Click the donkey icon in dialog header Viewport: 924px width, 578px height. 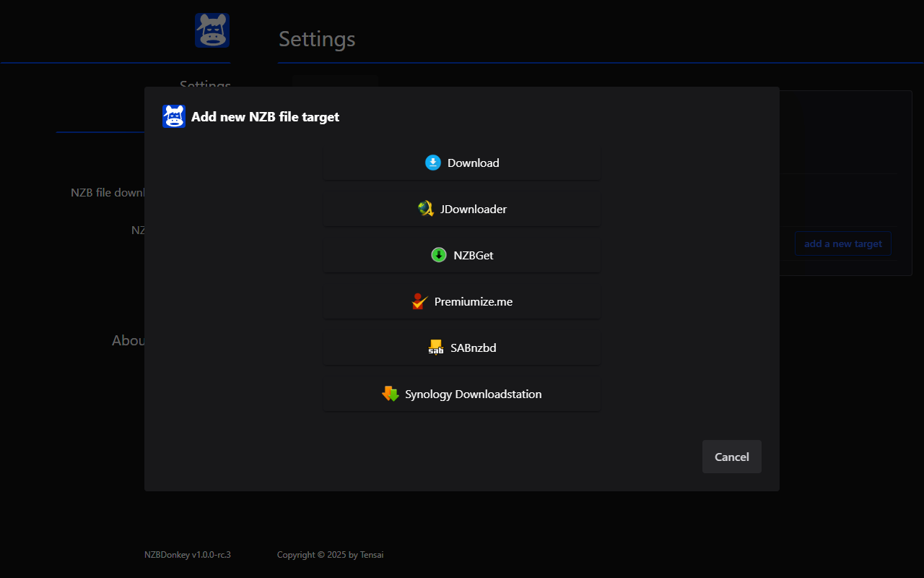pyautogui.click(x=174, y=116)
